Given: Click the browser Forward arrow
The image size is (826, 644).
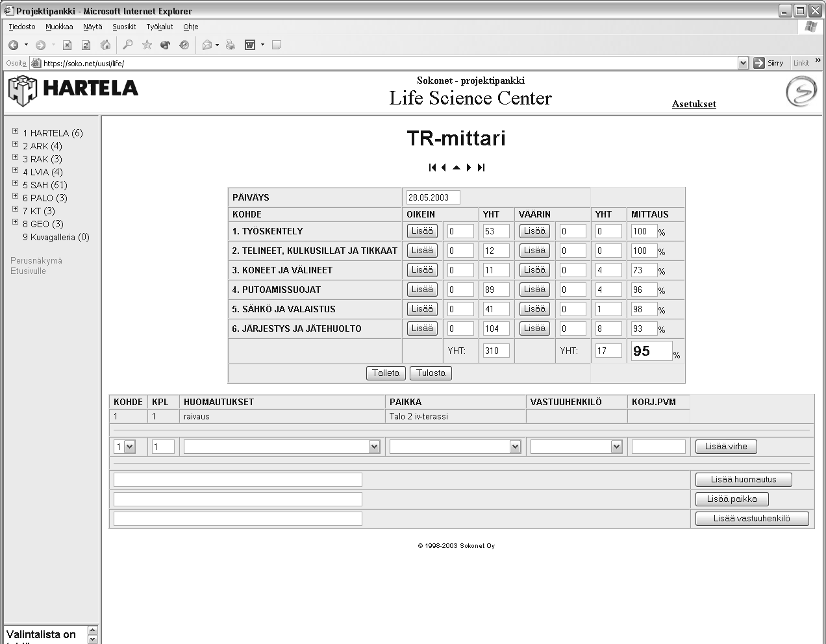Looking at the screenshot, I should (x=40, y=45).
